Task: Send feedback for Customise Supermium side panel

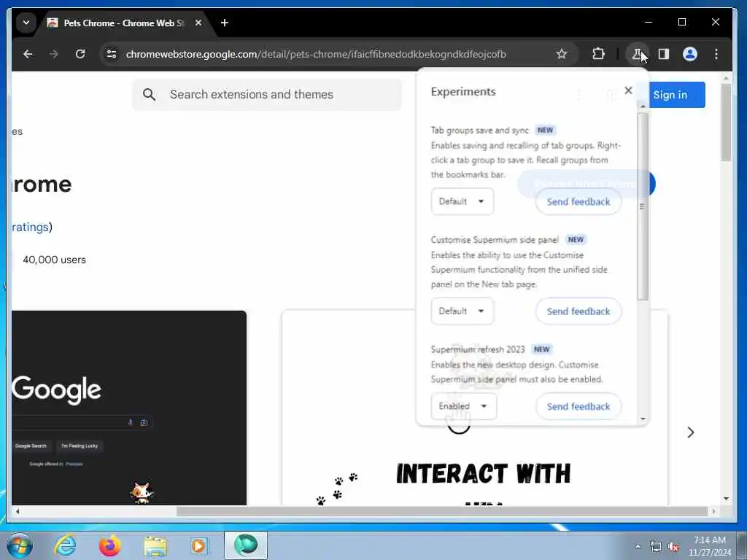Action: coord(578,311)
